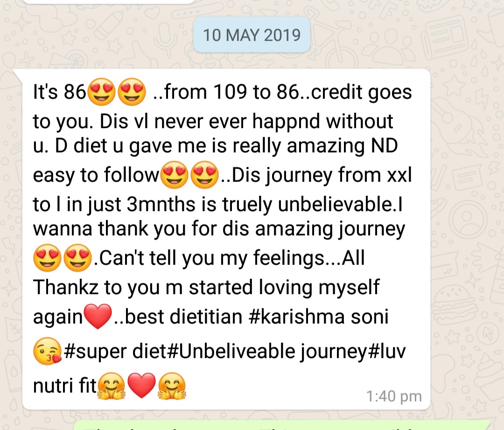Tap the #Unbeliveable journey hashtag
This screenshot has width=504, height=430.
[266, 351]
